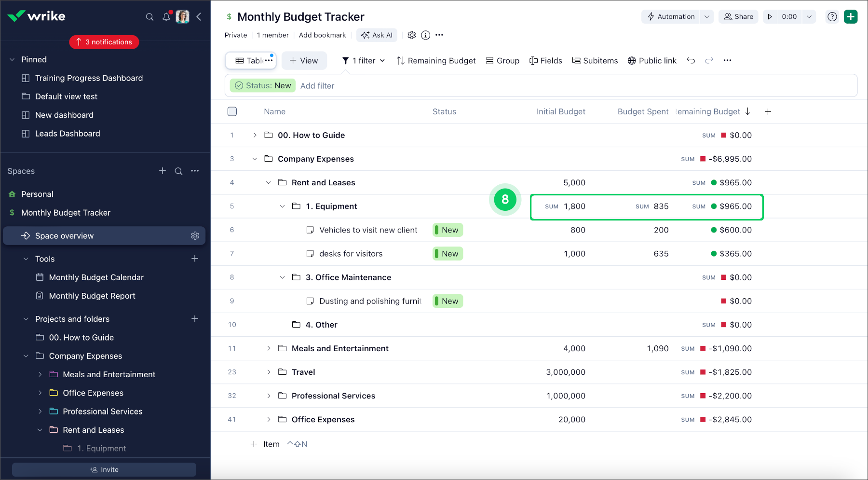Toggle the select-all checkbox in header
This screenshot has height=480, width=868.
click(232, 111)
